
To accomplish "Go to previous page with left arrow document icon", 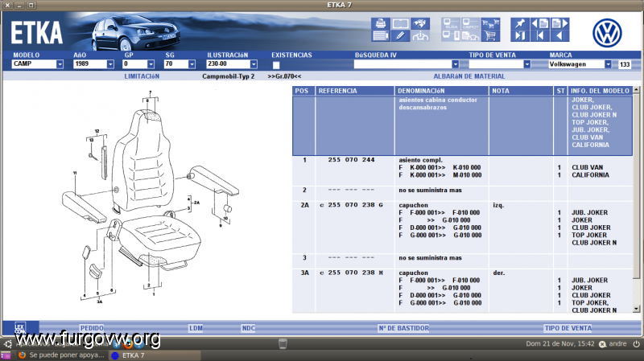I will point(539,23).
